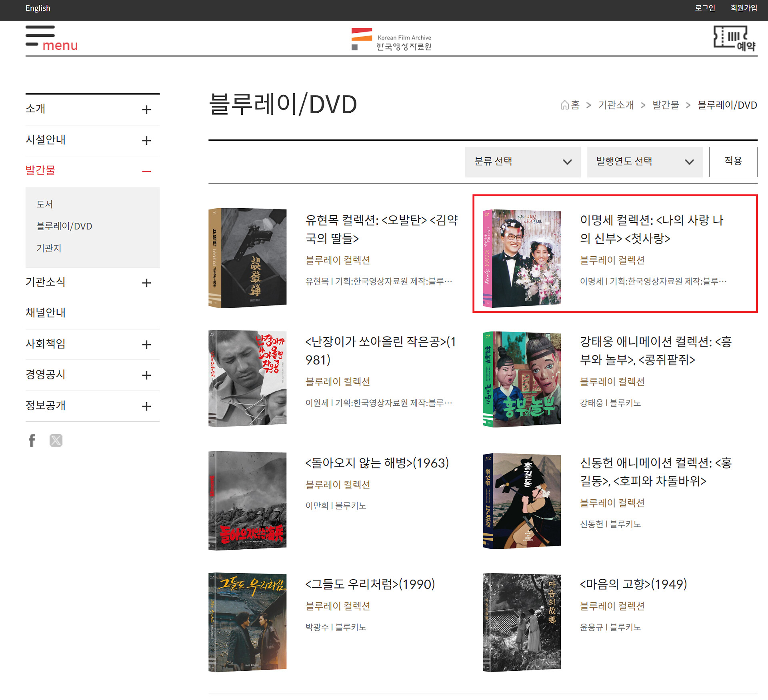768x700 pixels.
Task: Click the 회원가입 sign-up link
Action: pyautogui.click(x=744, y=8)
